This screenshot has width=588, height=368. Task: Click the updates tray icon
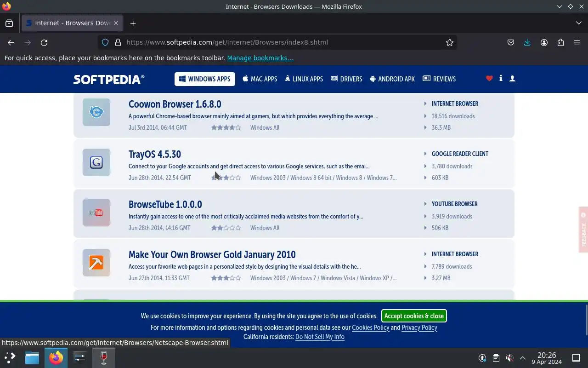point(482,358)
